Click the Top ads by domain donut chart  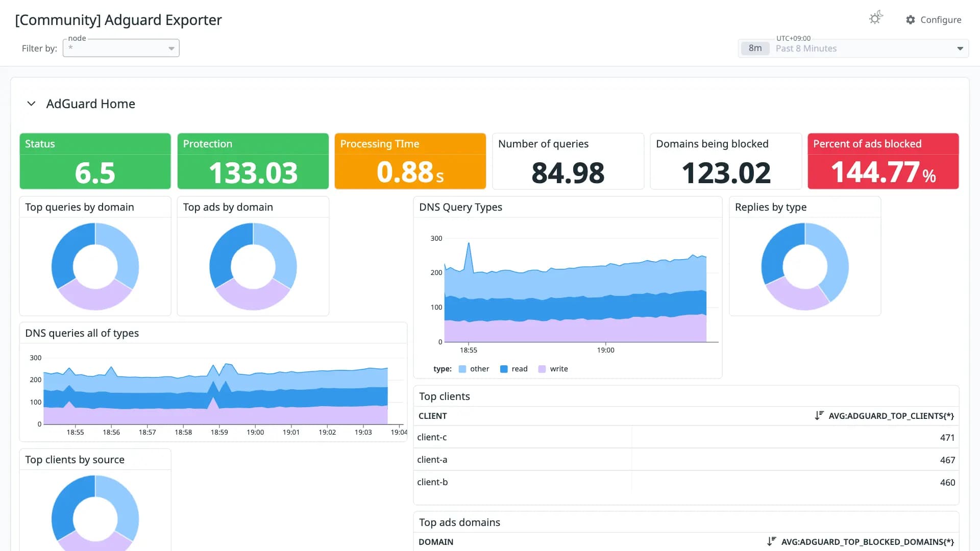click(x=253, y=266)
